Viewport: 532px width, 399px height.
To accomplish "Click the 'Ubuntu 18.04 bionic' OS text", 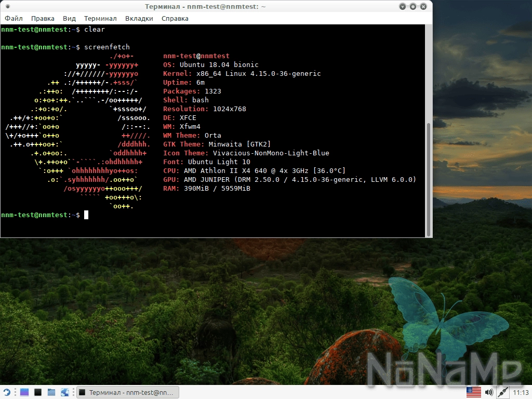I will [219, 64].
